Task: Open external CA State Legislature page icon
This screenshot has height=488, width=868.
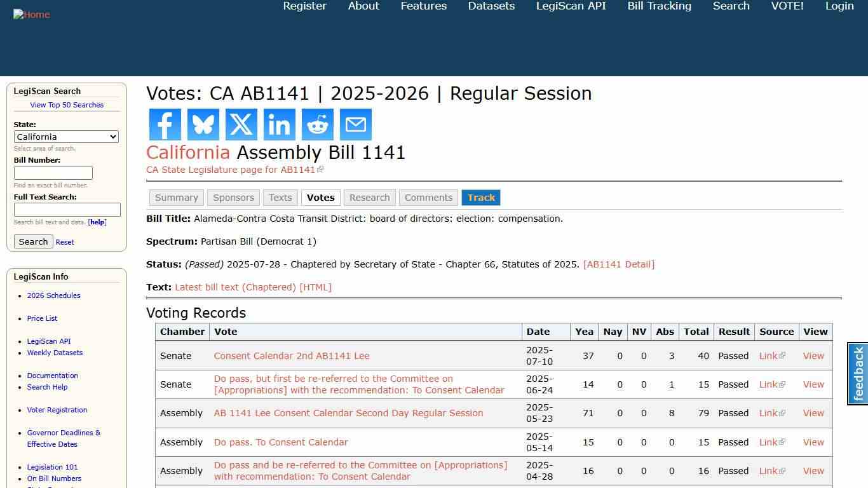Action: pos(320,169)
